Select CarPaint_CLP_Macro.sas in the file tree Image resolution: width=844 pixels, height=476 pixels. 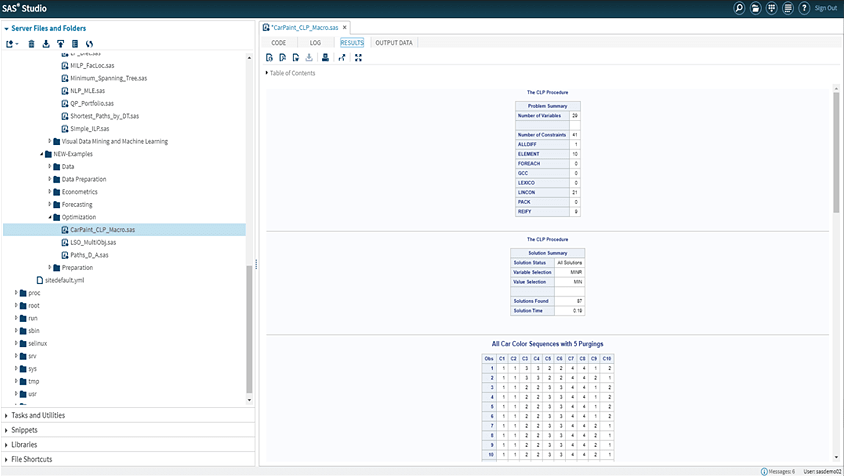pyautogui.click(x=124, y=230)
